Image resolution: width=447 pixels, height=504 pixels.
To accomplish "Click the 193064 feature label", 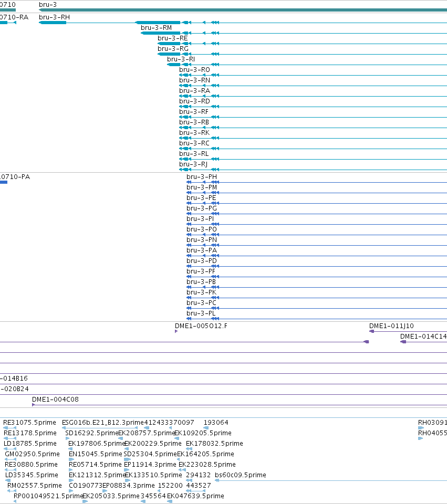I will coord(216,423).
